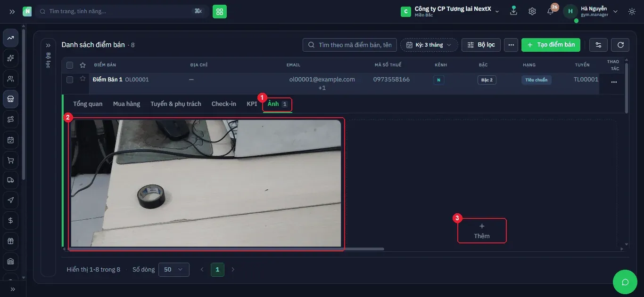The image size is (644, 297).
Task: Open the shopping cart icon in the sidebar
Action: [x=11, y=160]
